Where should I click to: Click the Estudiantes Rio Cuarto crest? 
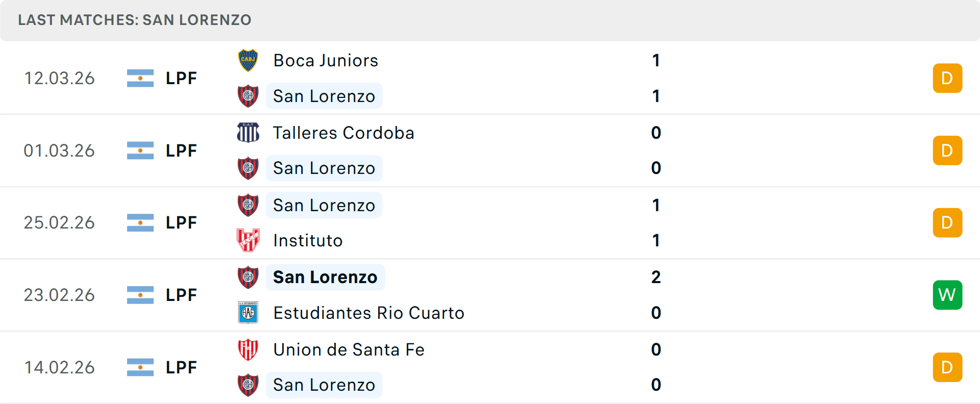pos(248,313)
